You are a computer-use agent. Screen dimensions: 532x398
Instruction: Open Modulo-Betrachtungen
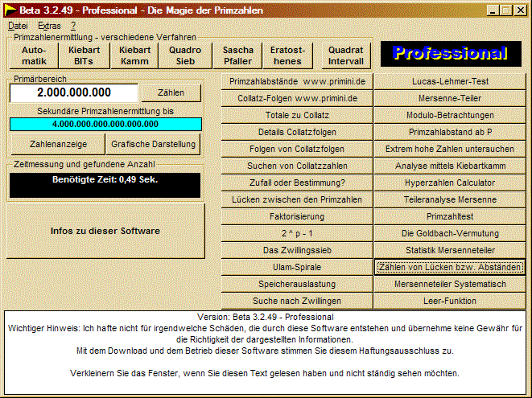coord(450,115)
